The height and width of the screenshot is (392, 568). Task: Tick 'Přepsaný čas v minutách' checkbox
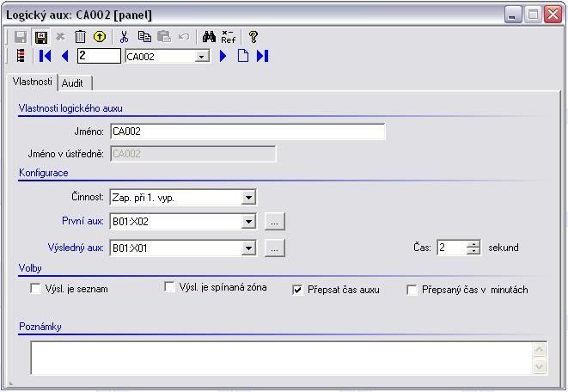pos(412,290)
